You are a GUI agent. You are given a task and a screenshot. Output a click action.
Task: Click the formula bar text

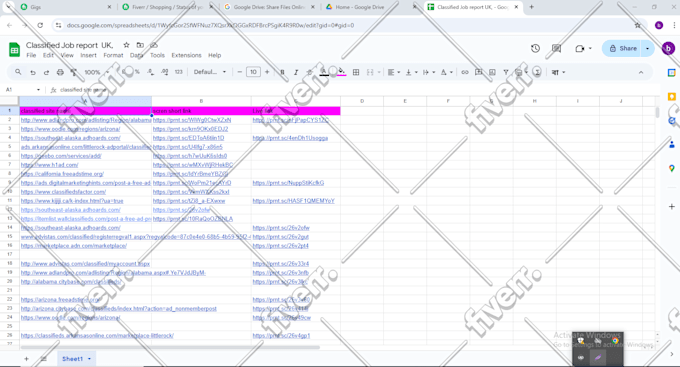pyautogui.click(x=83, y=90)
